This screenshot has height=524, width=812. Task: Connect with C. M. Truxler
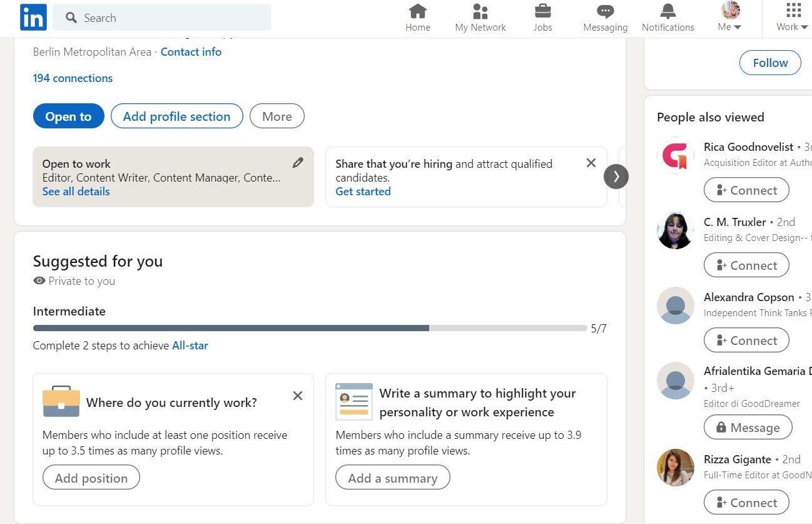point(746,265)
